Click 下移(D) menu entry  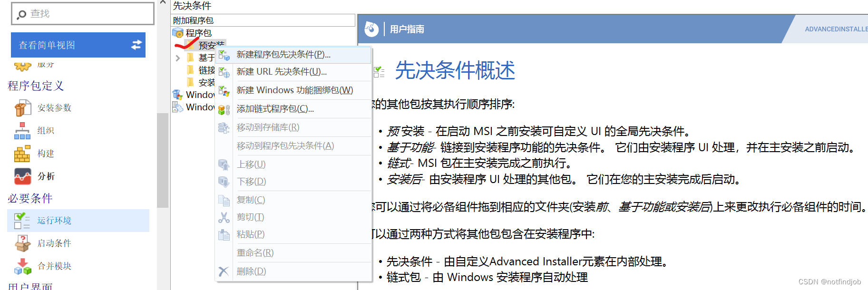[x=293, y=182]
